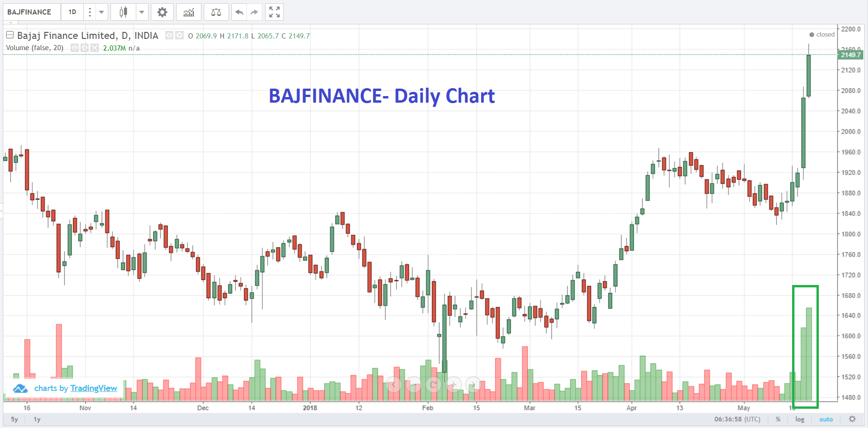The height and width of the screenshot is (428, 868).
Task: Click the Apr label on time axis
Action: 631,408
